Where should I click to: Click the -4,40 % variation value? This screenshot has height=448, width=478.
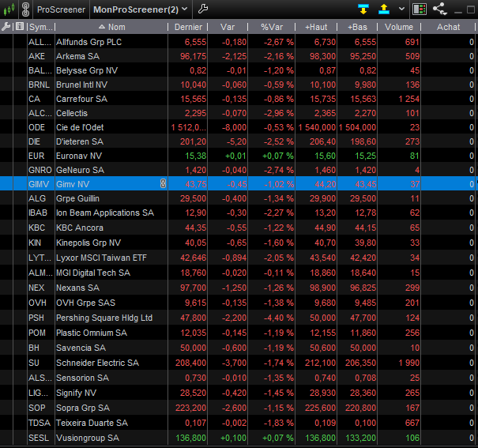(279, 318)
